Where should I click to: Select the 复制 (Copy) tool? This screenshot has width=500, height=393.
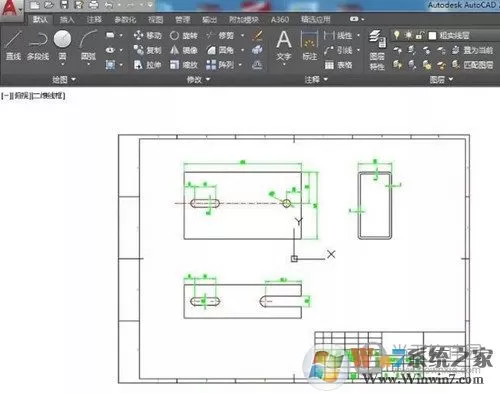point(147,50)
